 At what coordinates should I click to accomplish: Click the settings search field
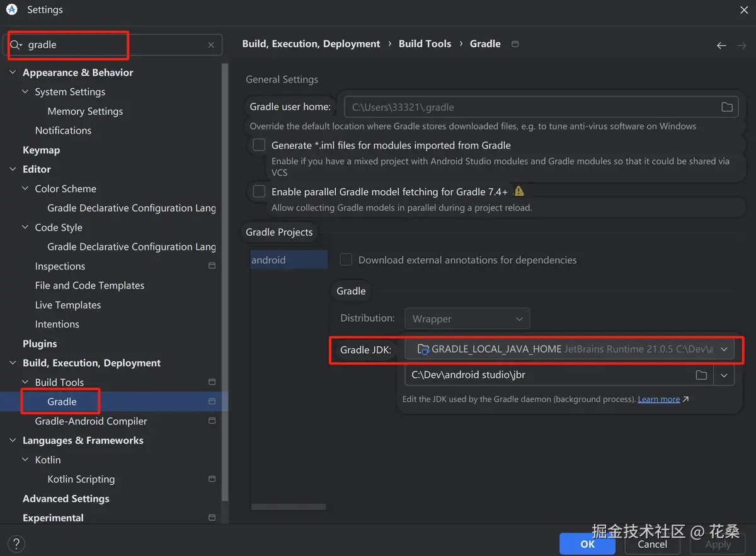click(x=113, y=45)
